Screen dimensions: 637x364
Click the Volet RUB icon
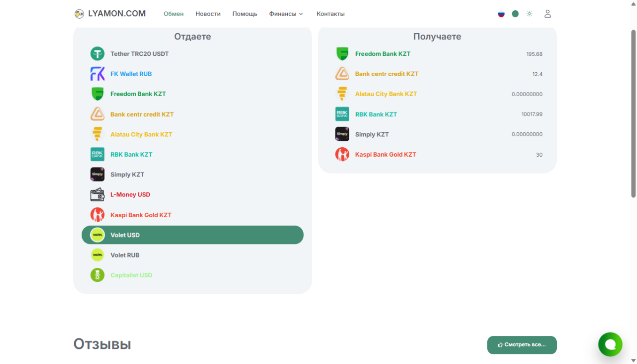(x=97, y=255)
